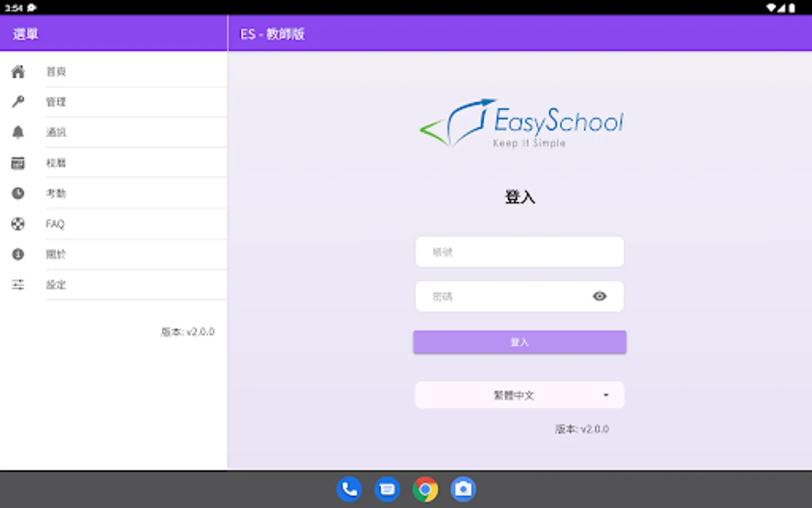The width and height of the screenshot is (812, 508).
Task: Click 版本: v2.0.0 below language dropdown
Action: 582,429
